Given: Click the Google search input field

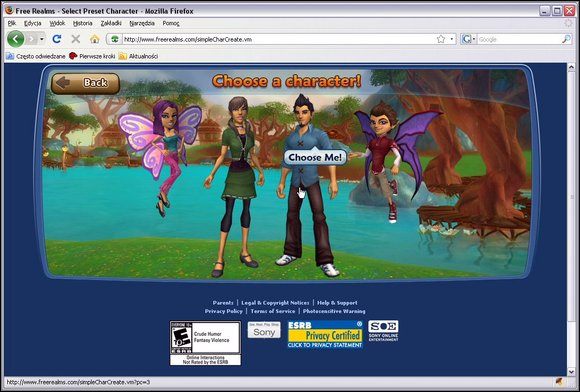Looking at the screenshot, I should pyautogui.click(x=520, y=39).
